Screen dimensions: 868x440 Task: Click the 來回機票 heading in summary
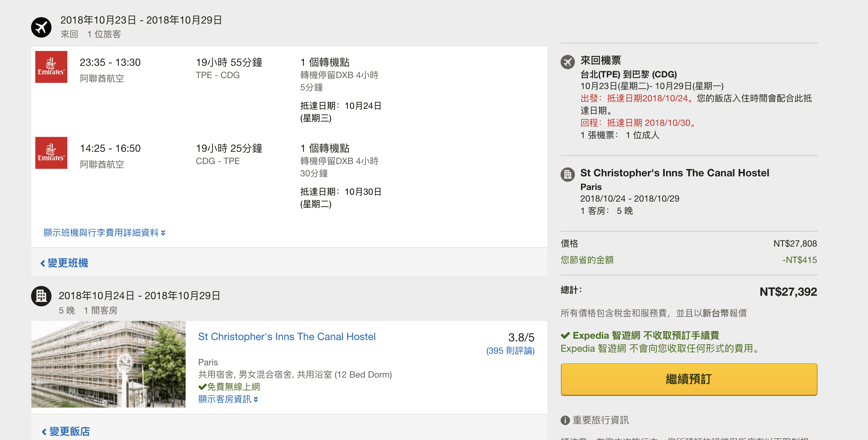point(601,60)
